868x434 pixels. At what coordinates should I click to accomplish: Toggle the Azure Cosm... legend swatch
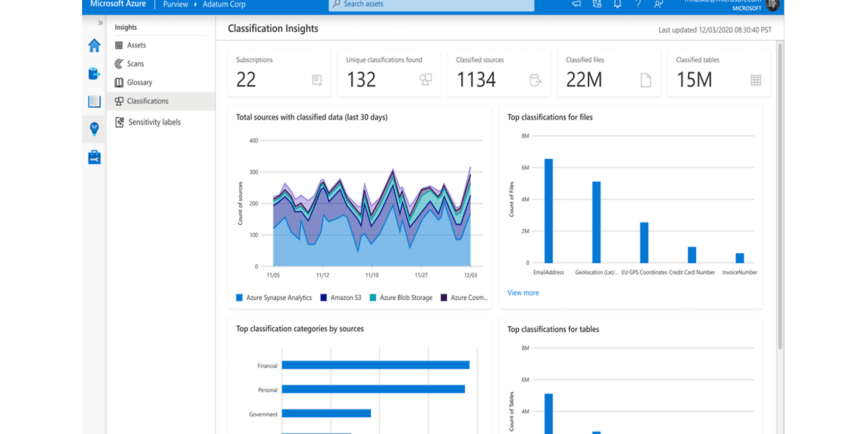[x=444, y=298]
